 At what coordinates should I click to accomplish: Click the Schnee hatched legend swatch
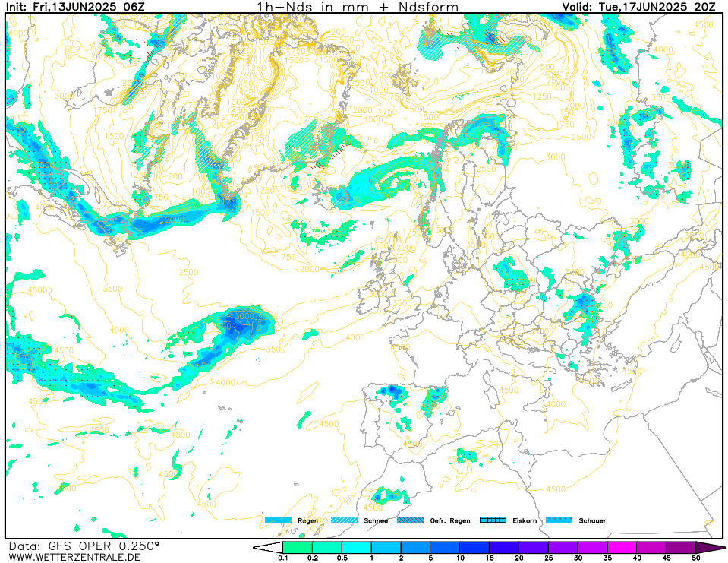pos(344,520)
